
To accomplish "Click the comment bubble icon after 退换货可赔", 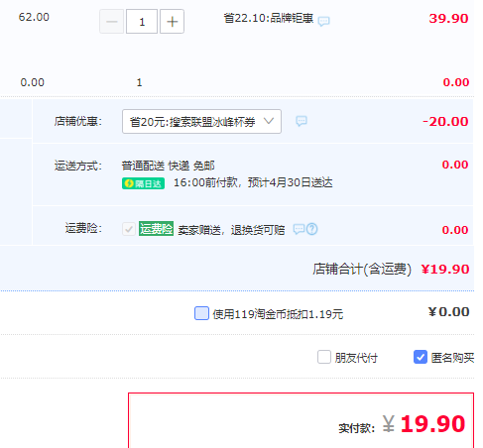I will pos(299,229).
